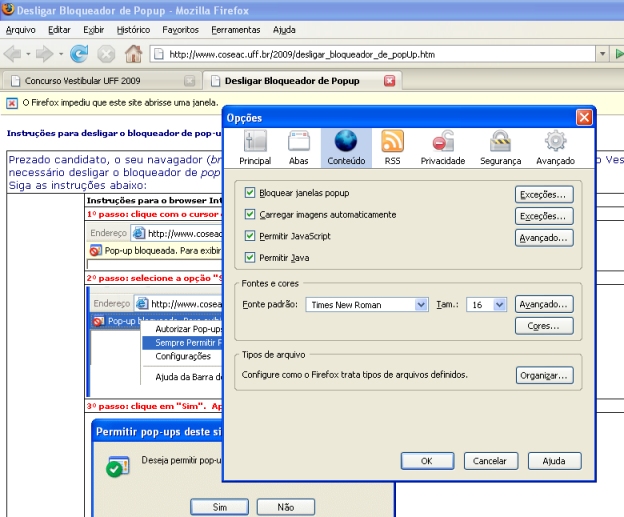
Task: Open the Histórico menu
Action: coord(133,30)
